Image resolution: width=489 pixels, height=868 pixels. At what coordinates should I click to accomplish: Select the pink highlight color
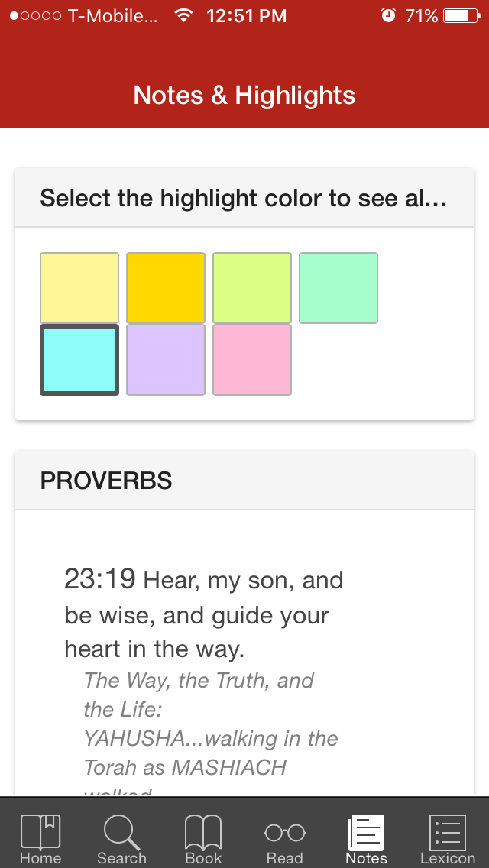click(x=252, y=360)
